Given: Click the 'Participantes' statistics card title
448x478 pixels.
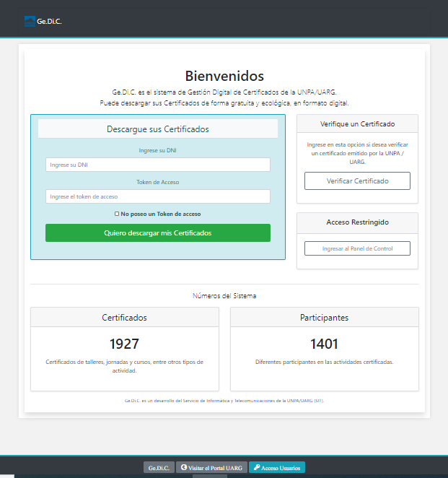Looking at the screenshot, I should point(324,317).
